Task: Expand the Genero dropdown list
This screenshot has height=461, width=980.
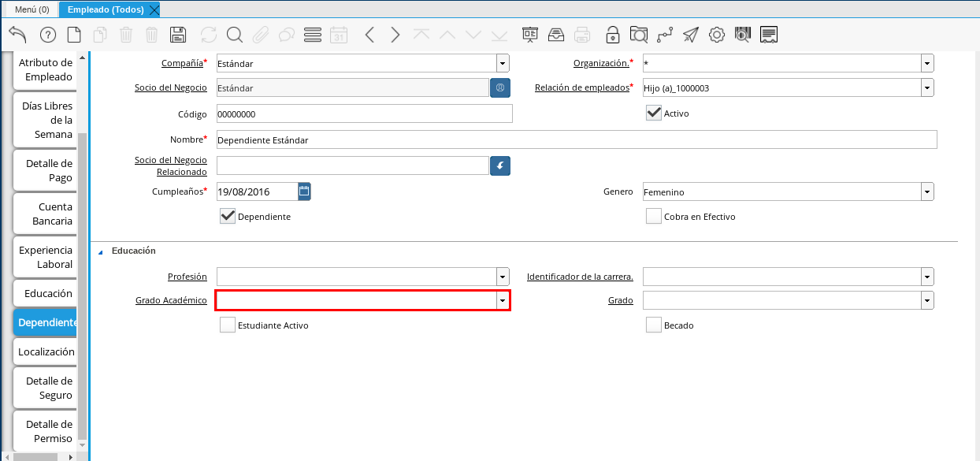Action: 927,191
